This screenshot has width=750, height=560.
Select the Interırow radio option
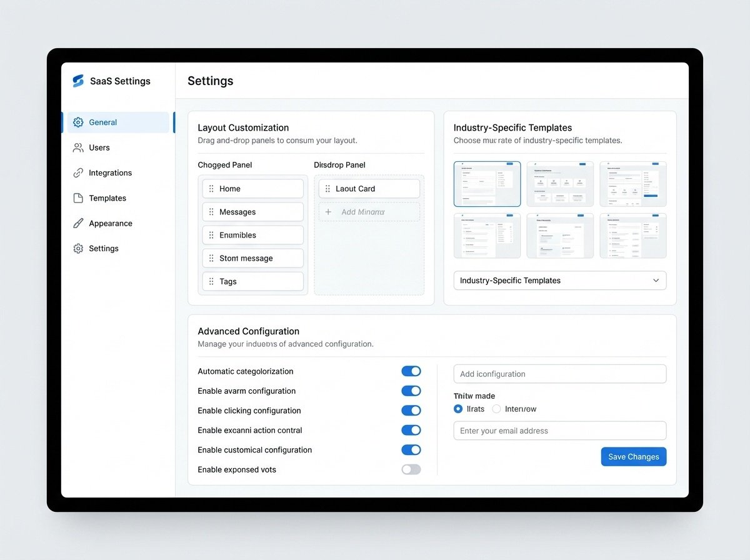[x=496, y=409]
